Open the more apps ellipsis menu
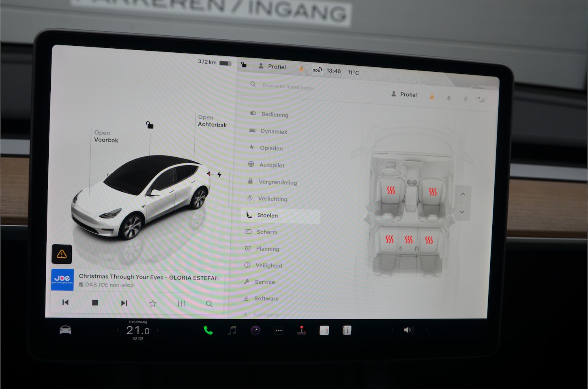The width and height of the screenshot is (588, 389). 279,330
